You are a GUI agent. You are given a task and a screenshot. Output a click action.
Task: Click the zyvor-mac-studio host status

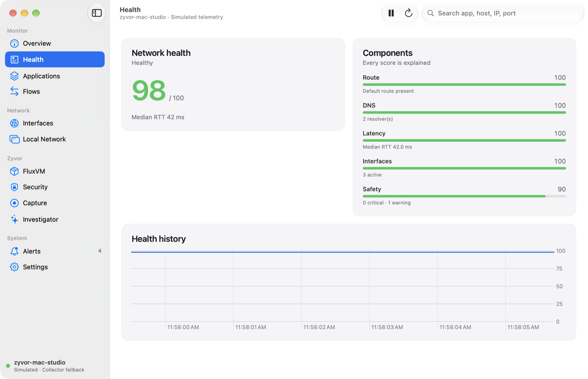[40, 362]
